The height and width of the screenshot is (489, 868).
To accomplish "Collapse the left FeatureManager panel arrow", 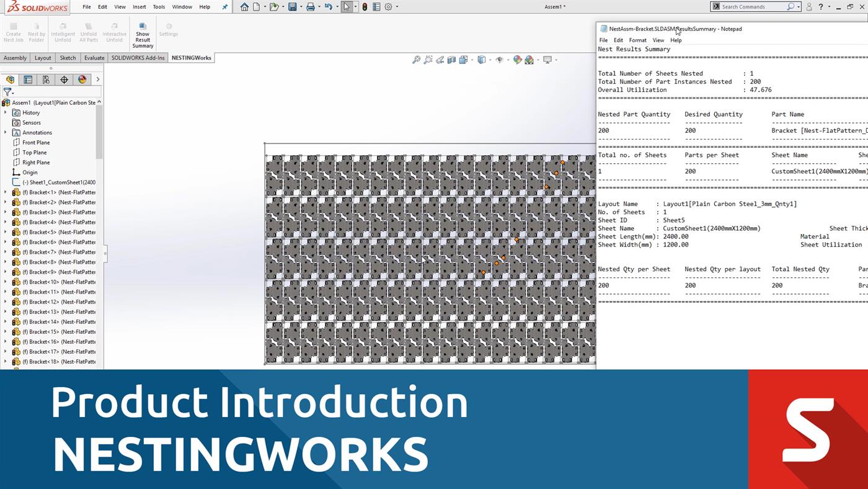I will coord(105,253).
